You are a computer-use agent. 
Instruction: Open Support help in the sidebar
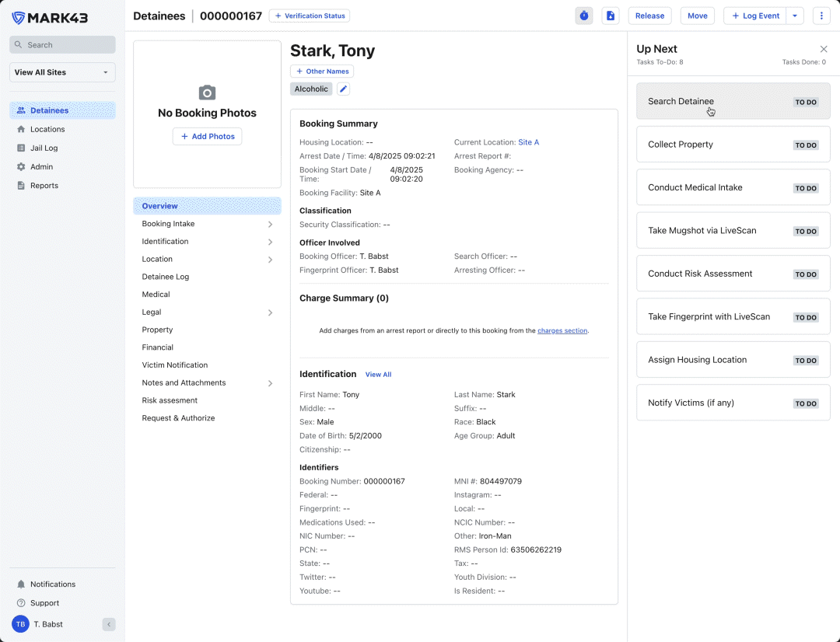pos(44,603)
